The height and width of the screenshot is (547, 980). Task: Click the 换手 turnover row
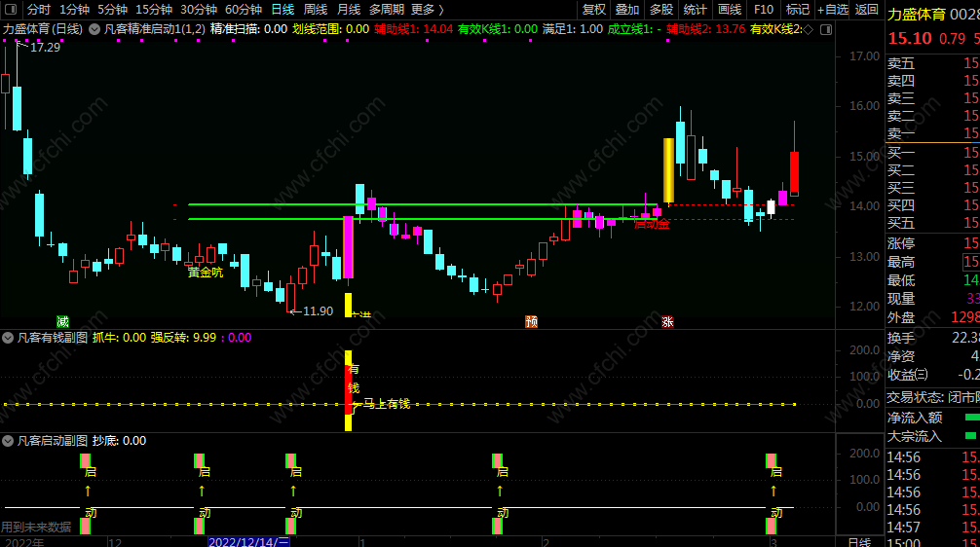(x=932, y=338)
